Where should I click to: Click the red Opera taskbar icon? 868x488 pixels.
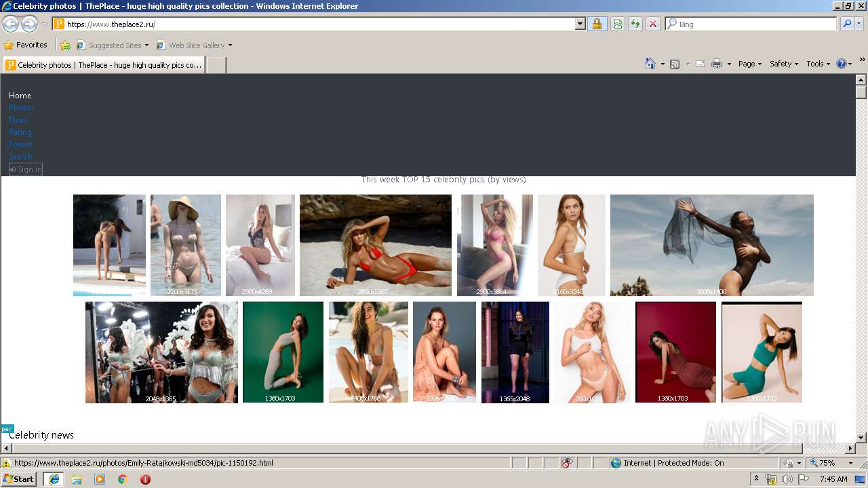click(145, 479)
